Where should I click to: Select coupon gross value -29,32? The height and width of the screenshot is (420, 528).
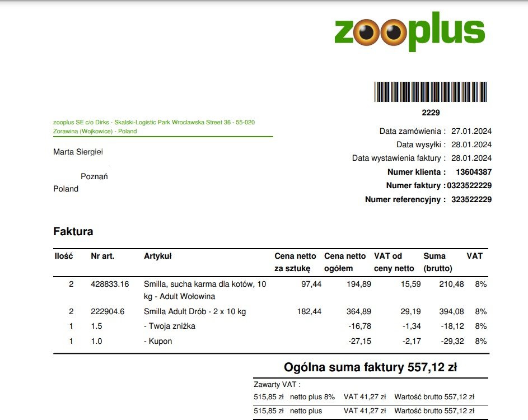[452, 341]
